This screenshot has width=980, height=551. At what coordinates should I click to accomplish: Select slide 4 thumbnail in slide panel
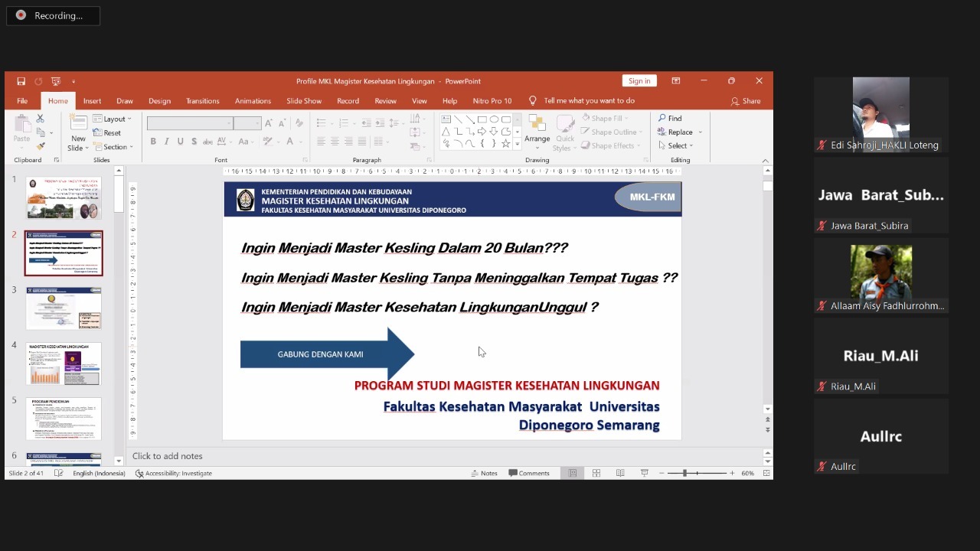tap(64, 364)
